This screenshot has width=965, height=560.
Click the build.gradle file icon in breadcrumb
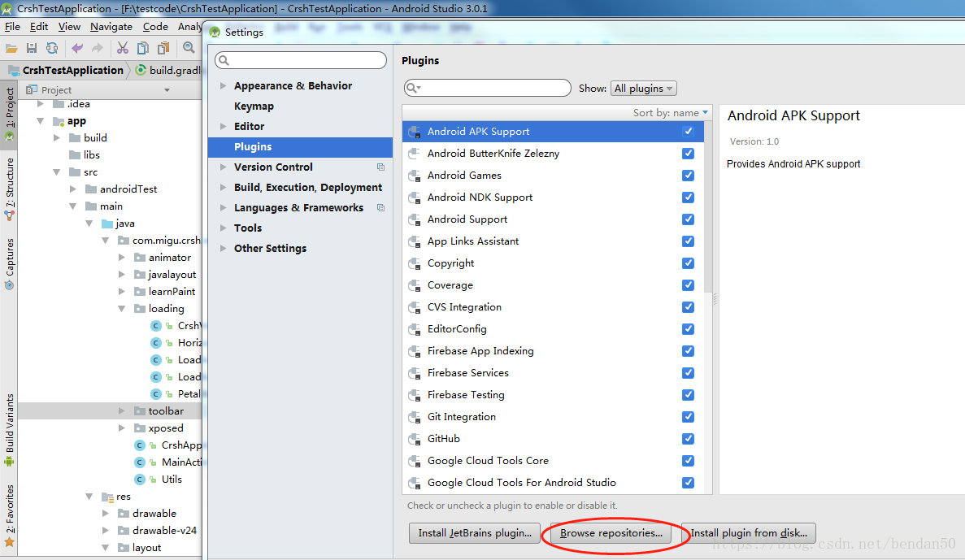coord(141,70)
